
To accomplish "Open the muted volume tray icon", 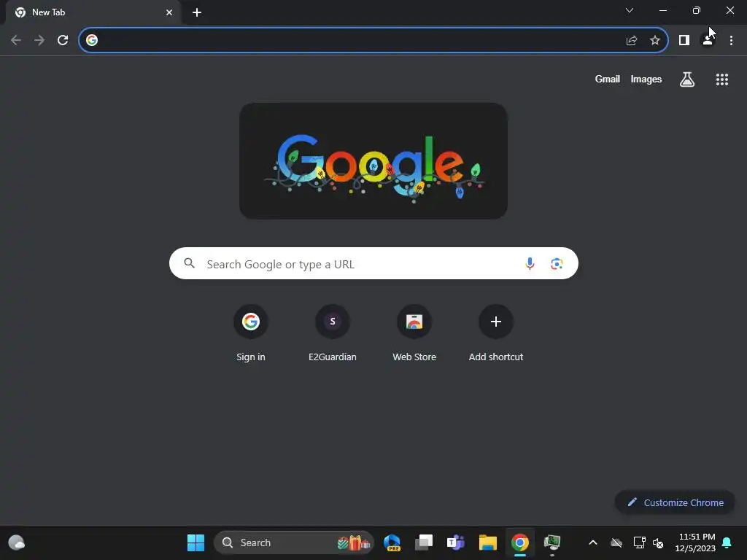I will coord(658,542).
